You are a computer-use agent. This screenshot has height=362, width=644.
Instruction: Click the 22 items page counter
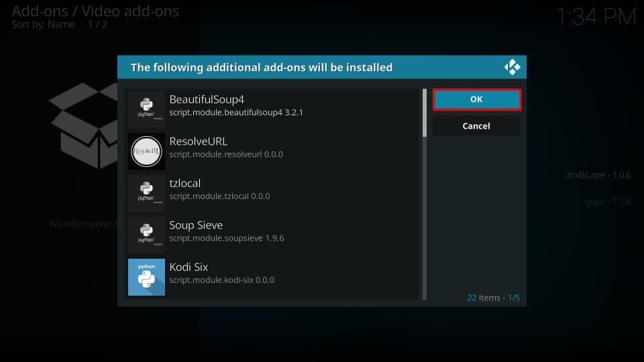(493, 298)
